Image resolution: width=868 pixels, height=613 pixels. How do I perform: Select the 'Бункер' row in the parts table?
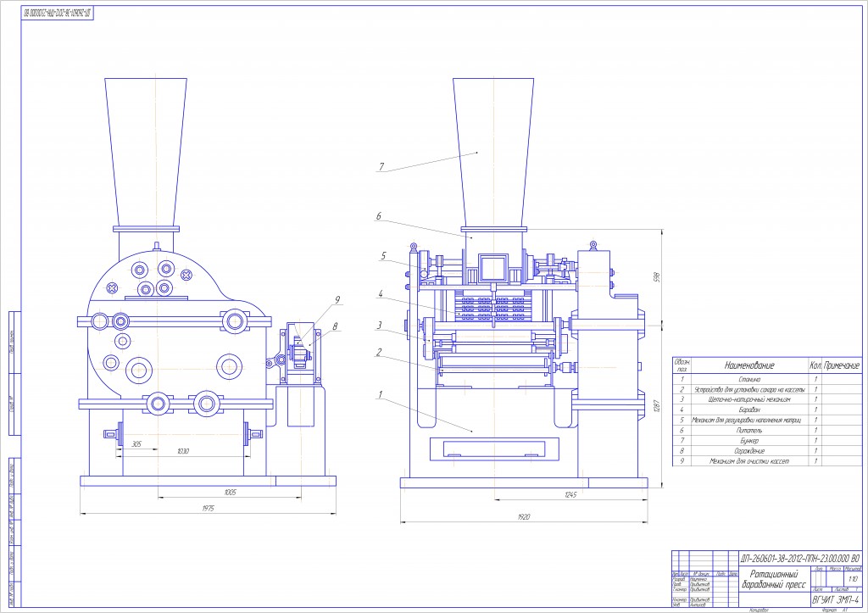tap(748, 441)
